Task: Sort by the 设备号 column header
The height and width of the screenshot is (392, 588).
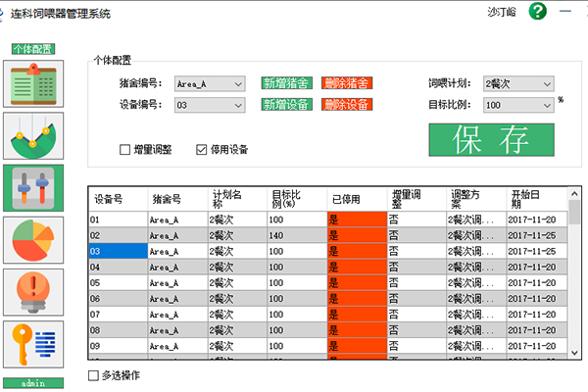Action: point(118,197)
